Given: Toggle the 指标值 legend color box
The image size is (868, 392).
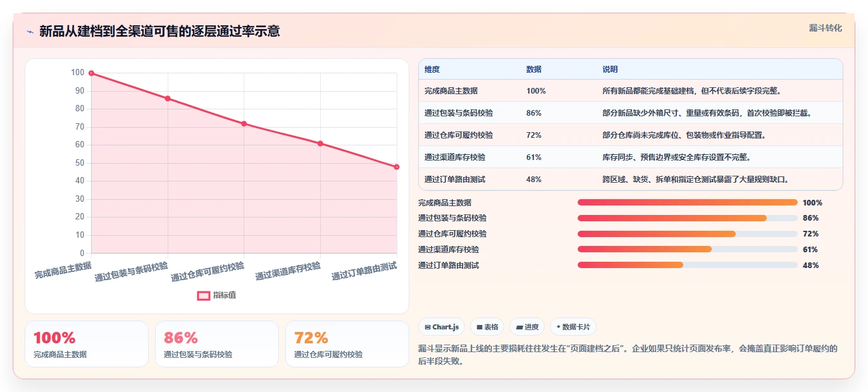Looking at the screenshot, I should coord(203,295).
